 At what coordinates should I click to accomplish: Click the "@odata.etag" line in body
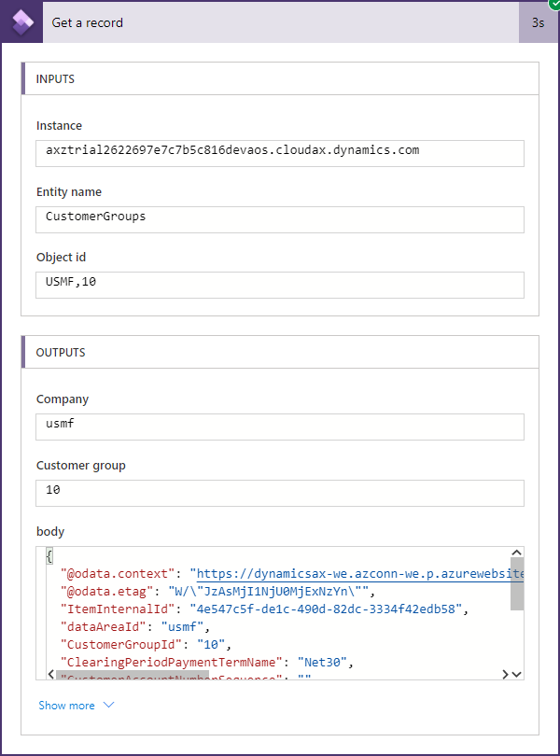[217, 592]
